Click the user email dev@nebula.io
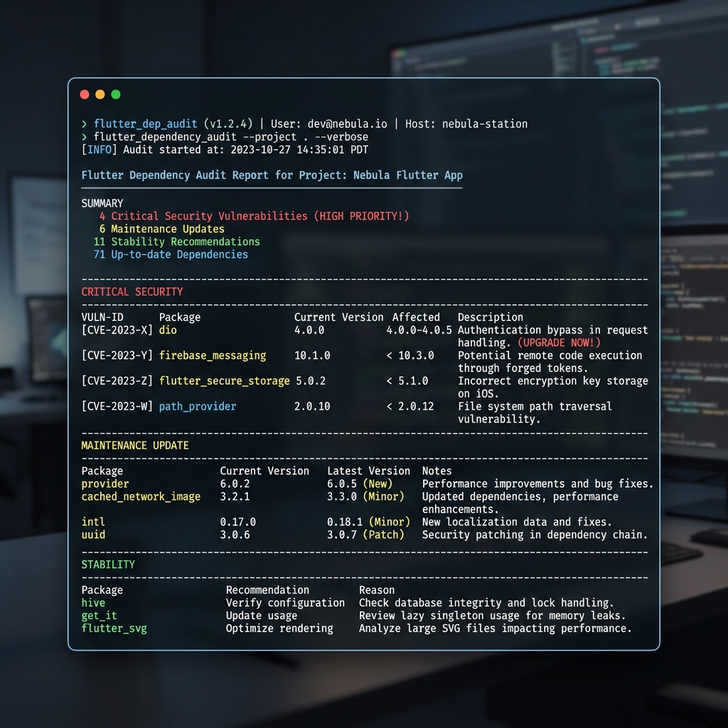 (x=347, y=124)
